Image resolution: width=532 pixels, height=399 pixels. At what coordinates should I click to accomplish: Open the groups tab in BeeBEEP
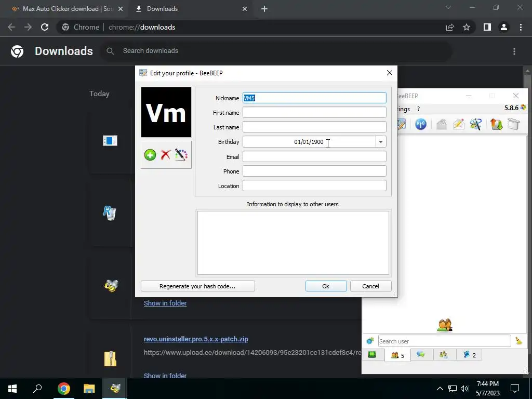(x=444, y=355)
